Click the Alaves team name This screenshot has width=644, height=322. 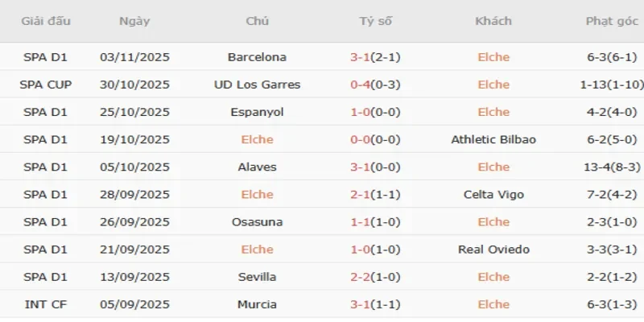click(257, 167)
